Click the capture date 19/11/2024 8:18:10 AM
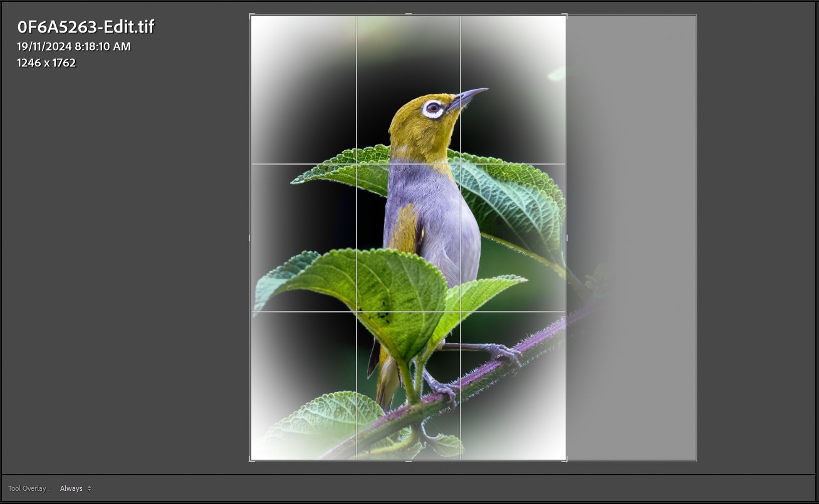819x504 pixels. 74,46
